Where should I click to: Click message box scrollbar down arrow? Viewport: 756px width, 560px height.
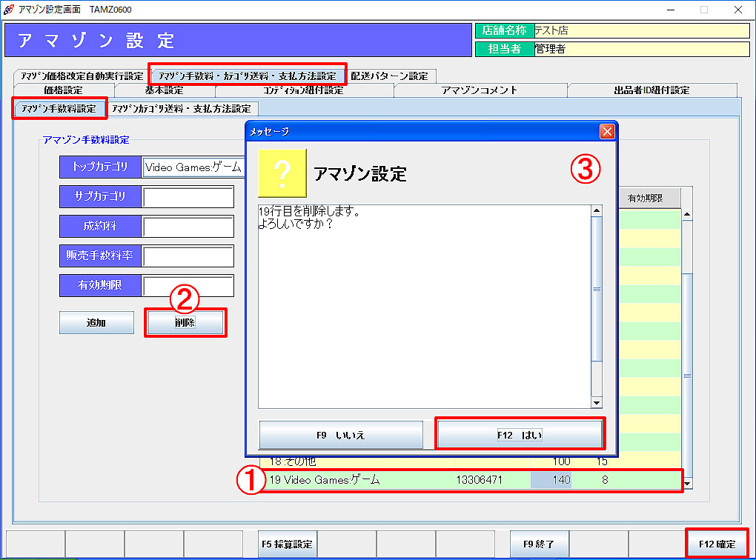pos(597,402)
